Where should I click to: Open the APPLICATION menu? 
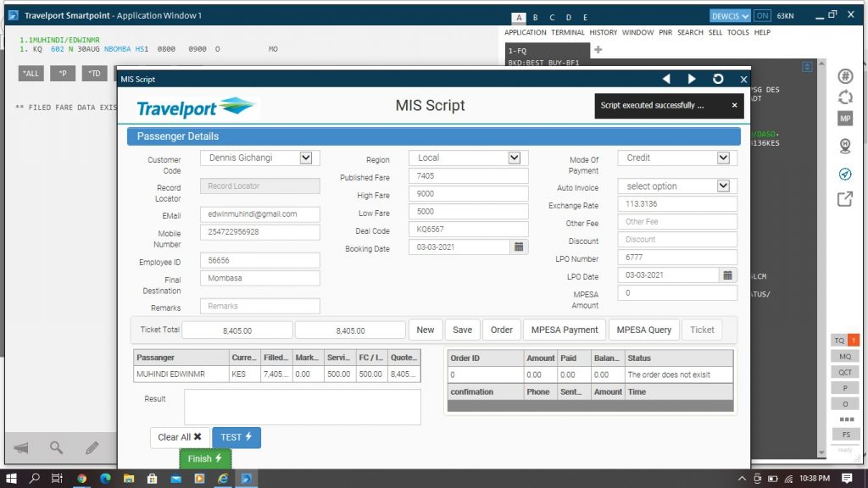526,33
